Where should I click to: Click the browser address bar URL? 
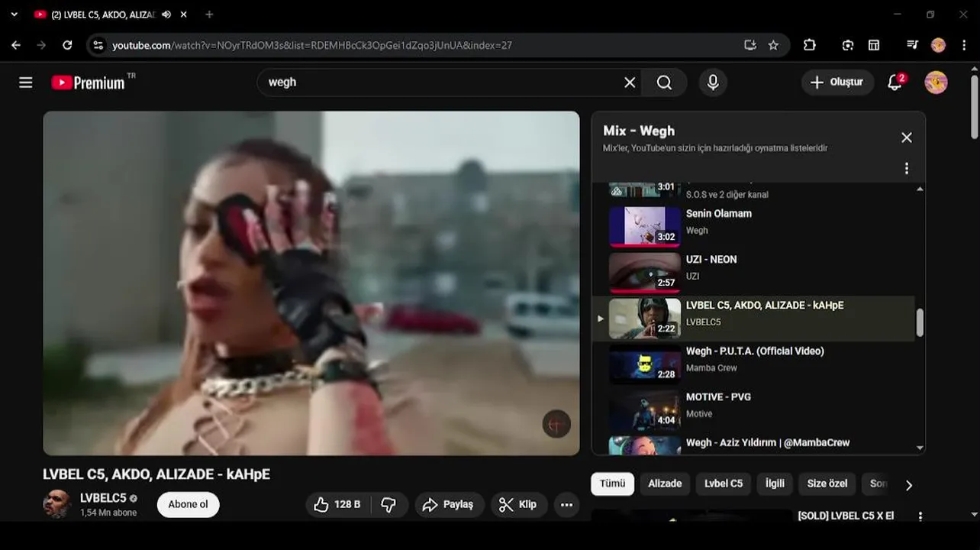pyautogui.click(x=312, y=45)
